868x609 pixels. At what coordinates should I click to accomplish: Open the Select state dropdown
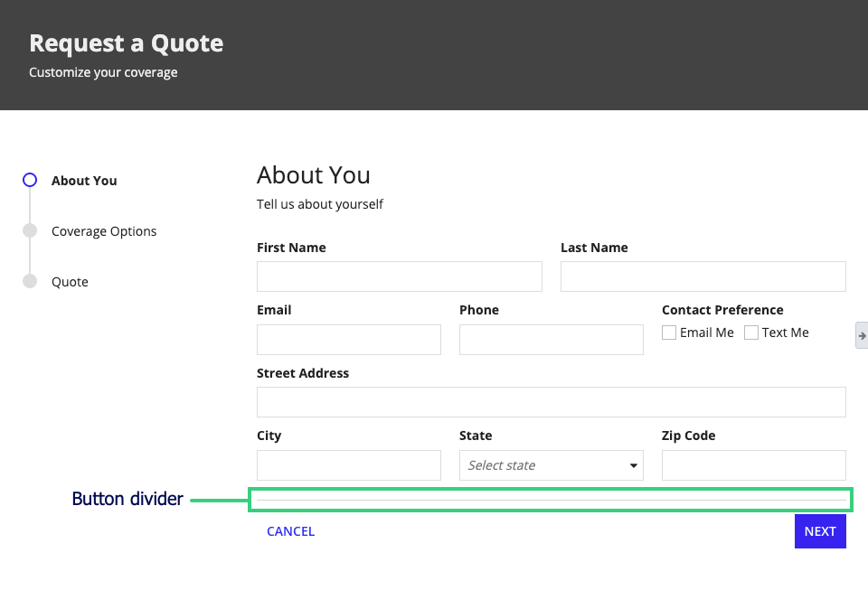pyautogui.click(x=552, y=465)
